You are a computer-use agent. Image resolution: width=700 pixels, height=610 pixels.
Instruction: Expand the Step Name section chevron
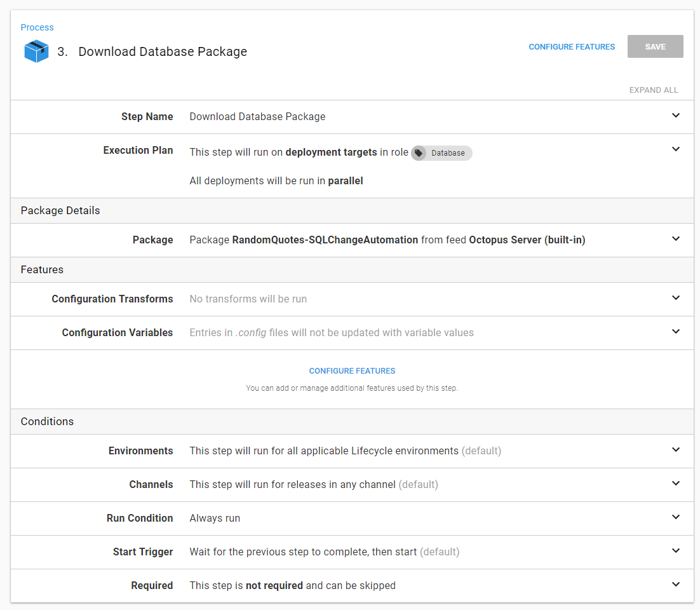click(675, 116)
